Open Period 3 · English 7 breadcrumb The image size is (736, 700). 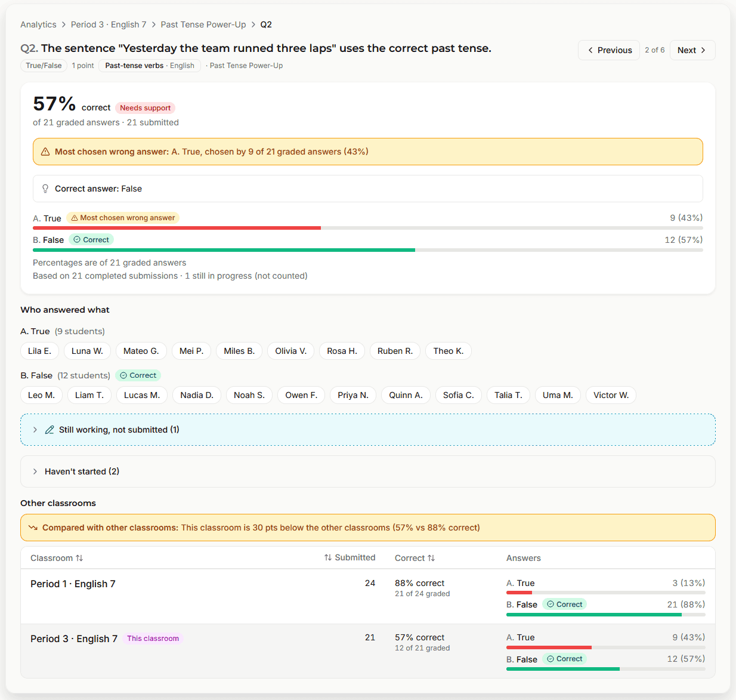coord(109,24)
